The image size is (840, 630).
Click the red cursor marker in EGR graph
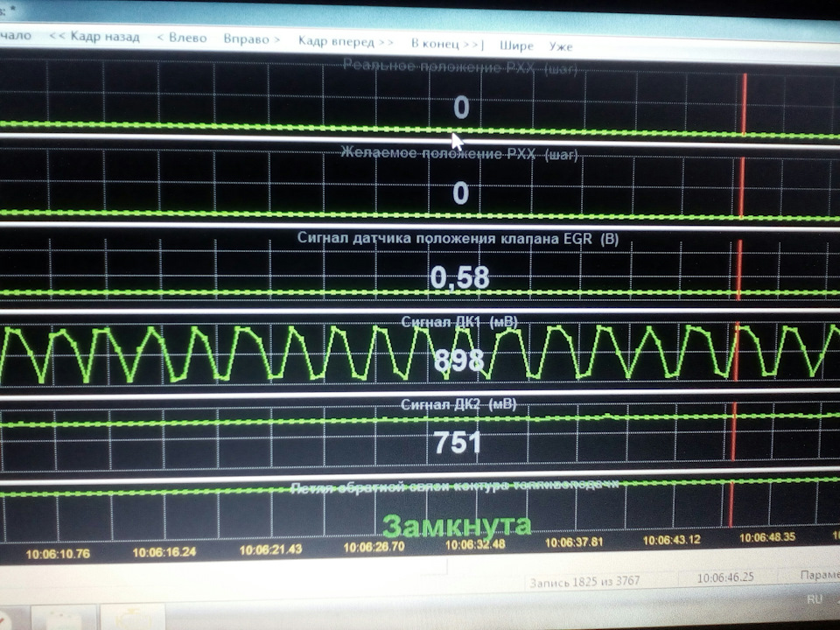(x=739, y=270)
